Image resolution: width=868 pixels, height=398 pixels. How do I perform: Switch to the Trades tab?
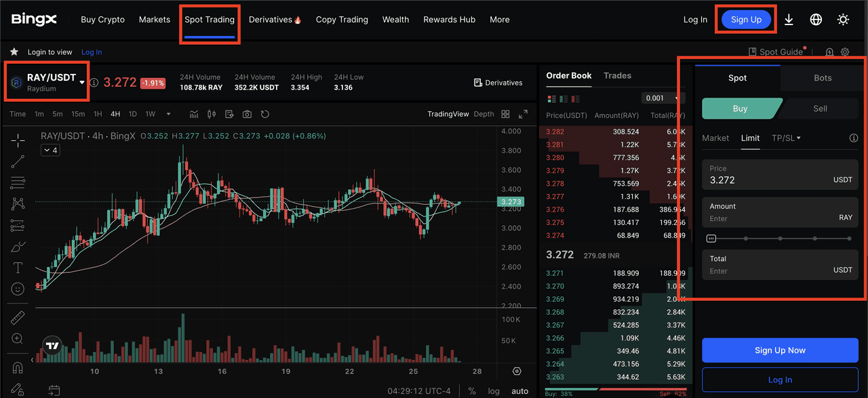click(617, 75)
